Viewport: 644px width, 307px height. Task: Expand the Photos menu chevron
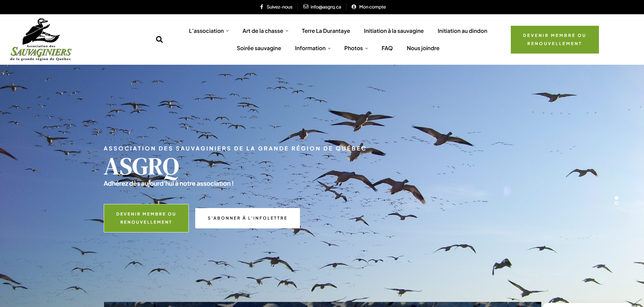click(366, 48)
